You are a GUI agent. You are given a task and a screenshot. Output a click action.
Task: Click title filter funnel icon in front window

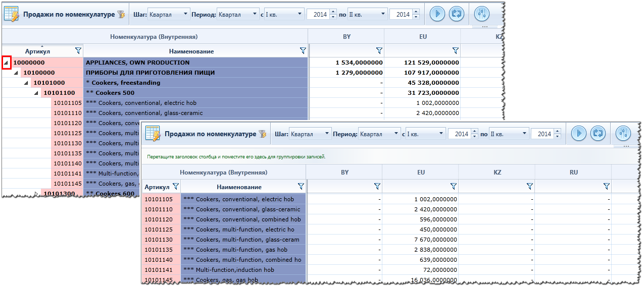point(262,134)
